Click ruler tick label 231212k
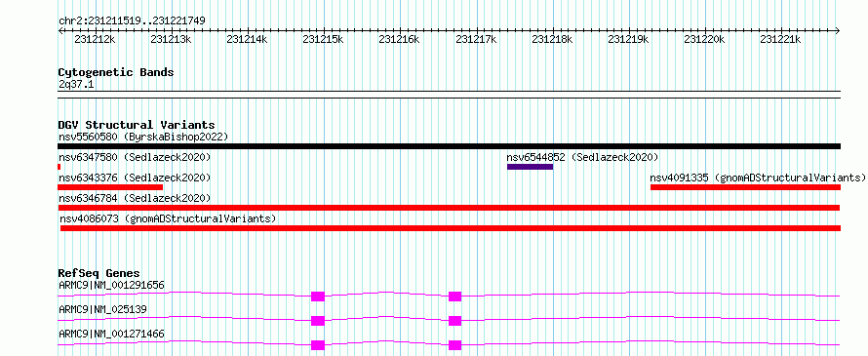This screenshot has width=868, height=356. pos(95,39)
